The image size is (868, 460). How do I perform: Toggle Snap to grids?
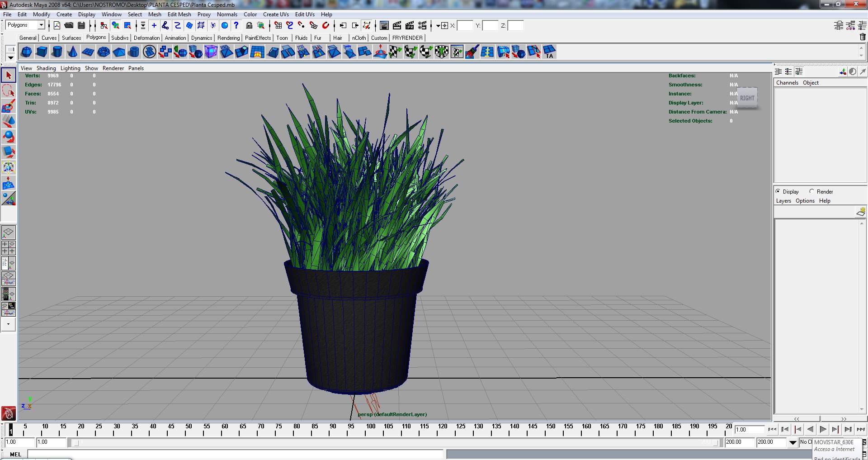pos(278,25)
